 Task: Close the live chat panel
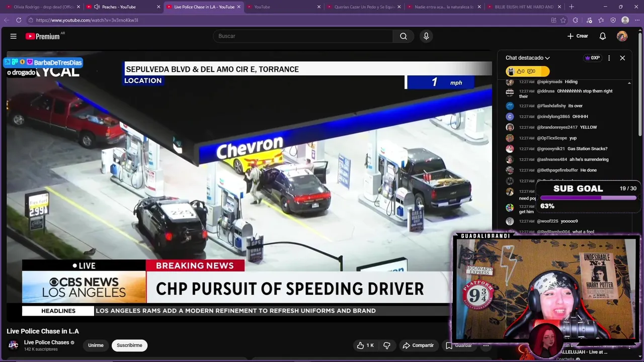(622, 58)
